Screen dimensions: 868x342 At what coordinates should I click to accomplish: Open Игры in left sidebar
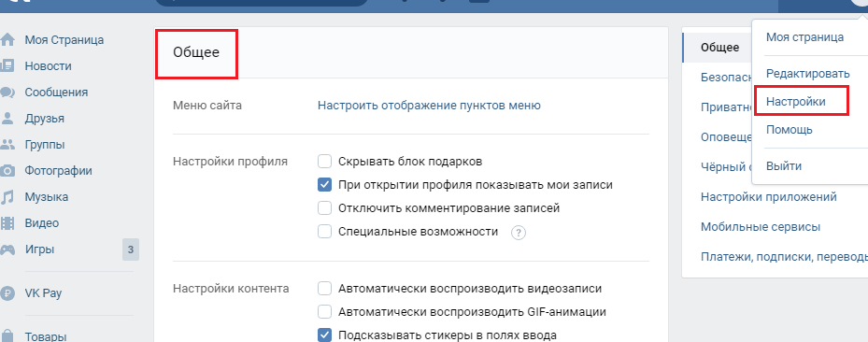(x=39, y=249)
